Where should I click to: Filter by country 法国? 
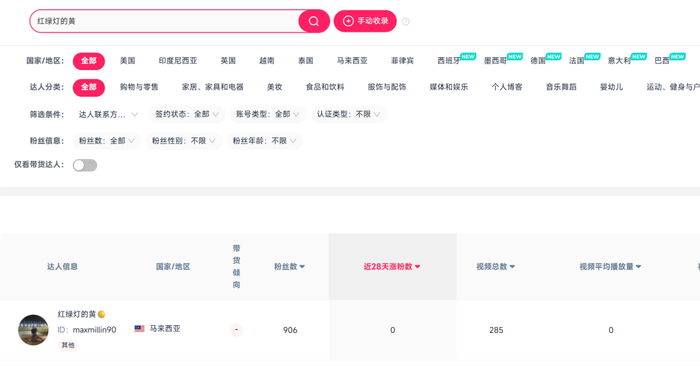[x=577, y=61]
